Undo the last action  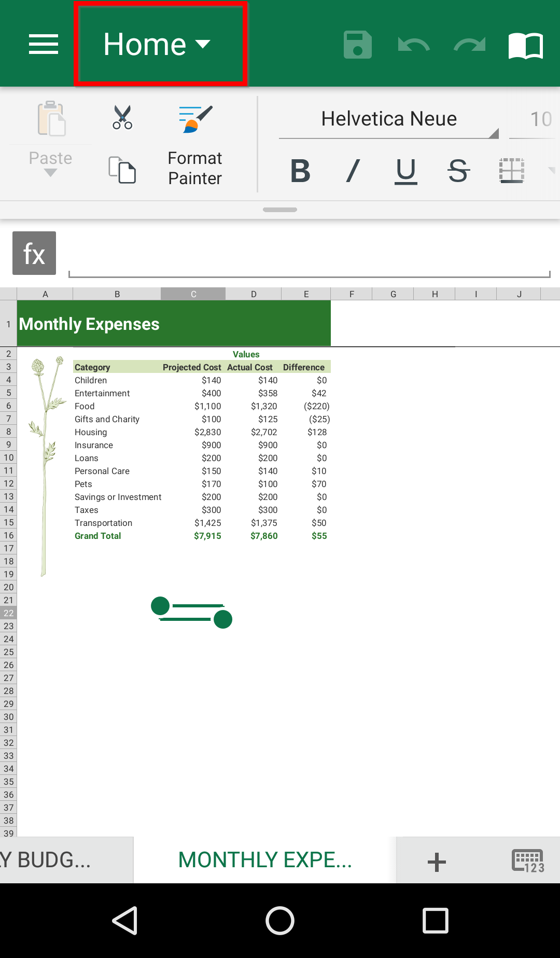[x=413, y=45]
